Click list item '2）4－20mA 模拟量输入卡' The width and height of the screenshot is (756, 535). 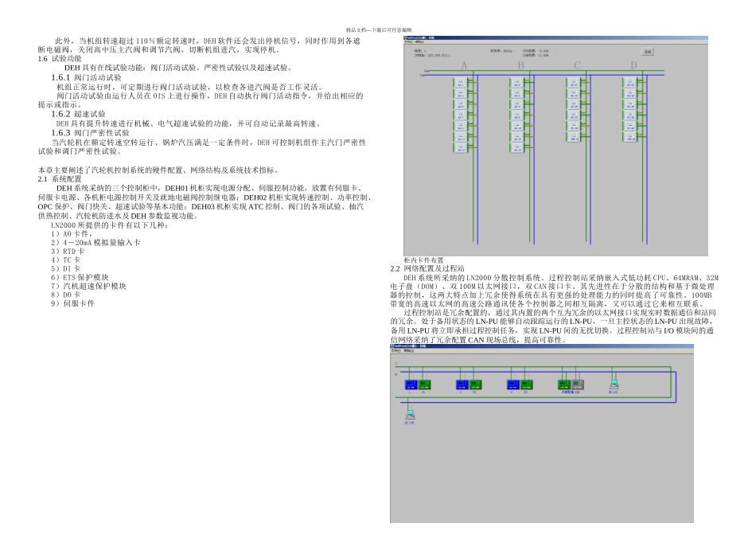(x=95, y=243)
